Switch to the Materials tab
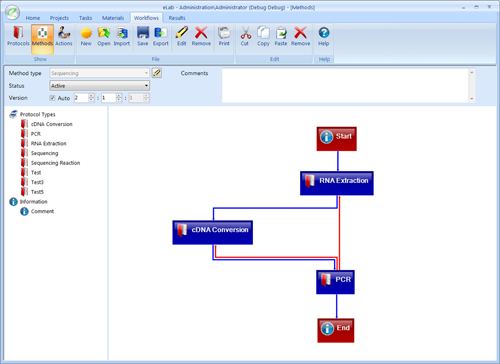 pyautogui.click(x=113, y=18)
